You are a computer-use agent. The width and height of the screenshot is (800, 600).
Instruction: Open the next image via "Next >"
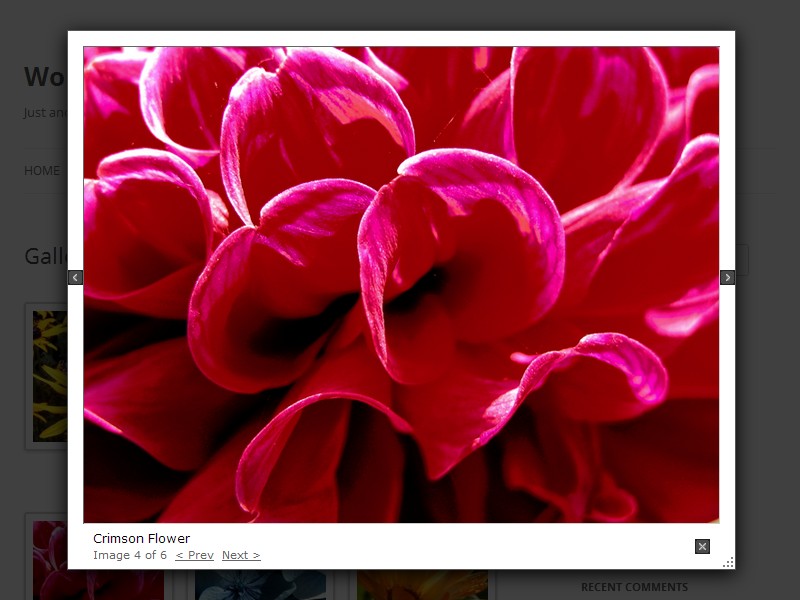coord(241,555)
